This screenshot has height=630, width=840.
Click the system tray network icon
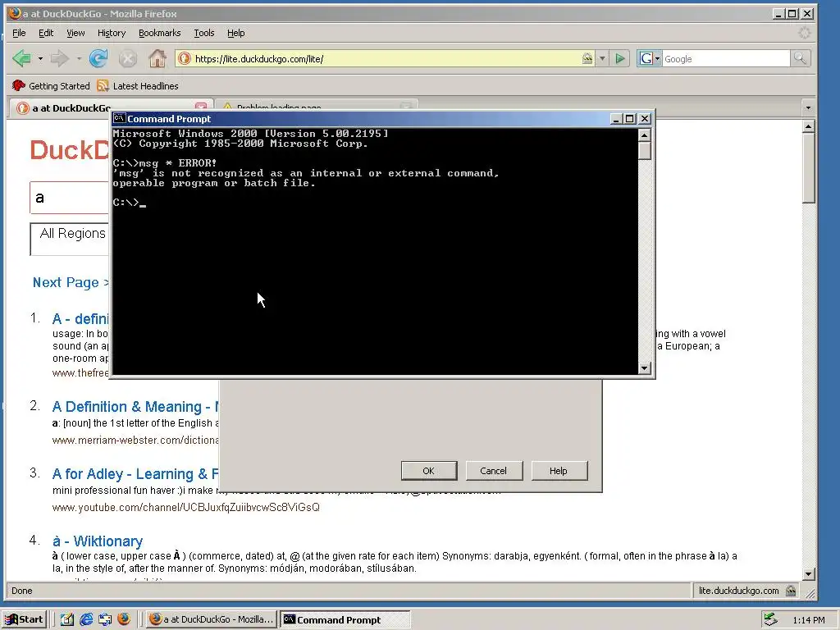[x=770, y=619]
